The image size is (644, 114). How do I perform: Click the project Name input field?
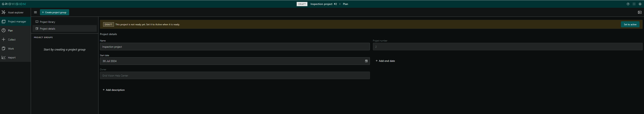pyautogui.click(x=235, y=47)
